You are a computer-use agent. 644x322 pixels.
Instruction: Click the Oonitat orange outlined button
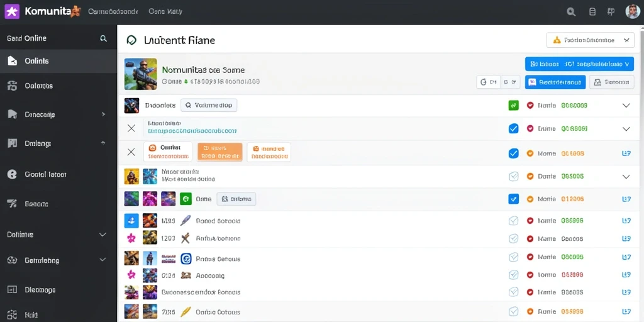click(168, 152)
